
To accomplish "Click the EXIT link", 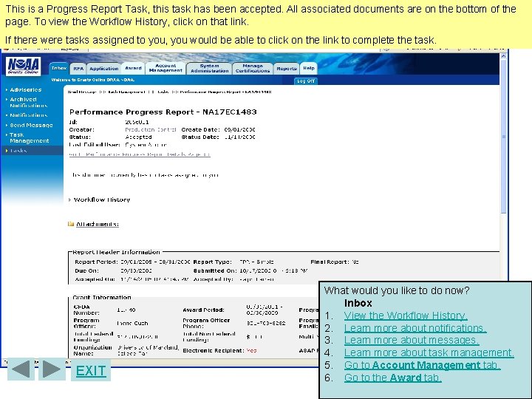I will coord(91,371).
